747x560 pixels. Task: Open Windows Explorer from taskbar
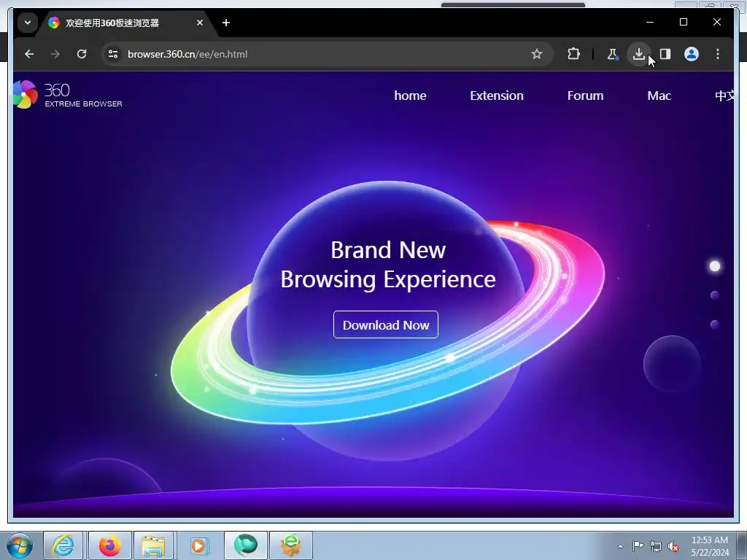[x=153, y=545]
